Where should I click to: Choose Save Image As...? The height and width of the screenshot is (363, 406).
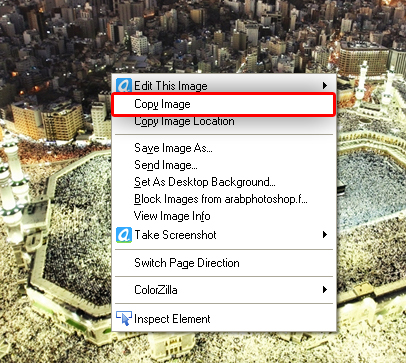(x=223, y=148)
